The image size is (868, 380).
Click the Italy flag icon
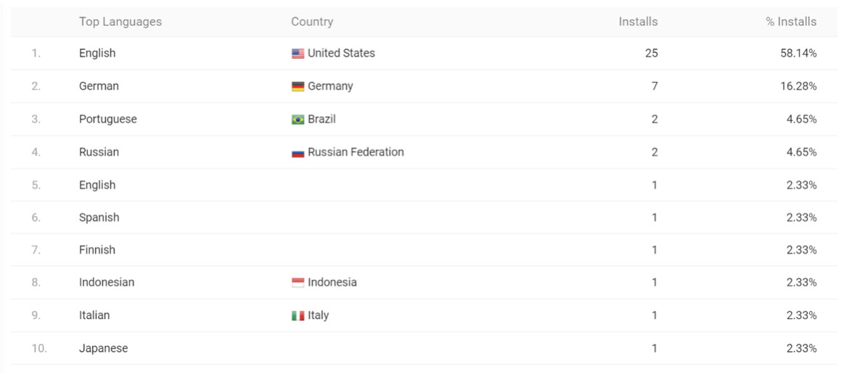point(298,316)
